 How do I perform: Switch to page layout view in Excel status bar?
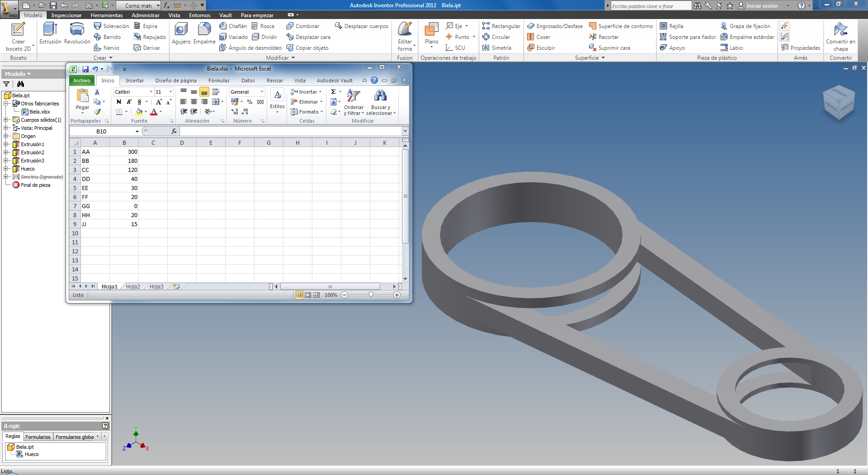point(308,295)
